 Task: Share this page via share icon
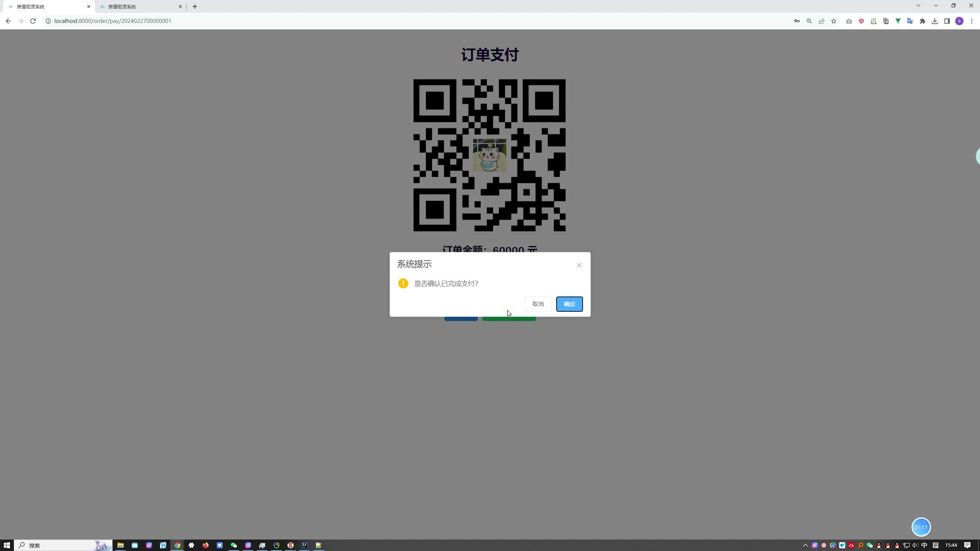click(x=822, y=21)
